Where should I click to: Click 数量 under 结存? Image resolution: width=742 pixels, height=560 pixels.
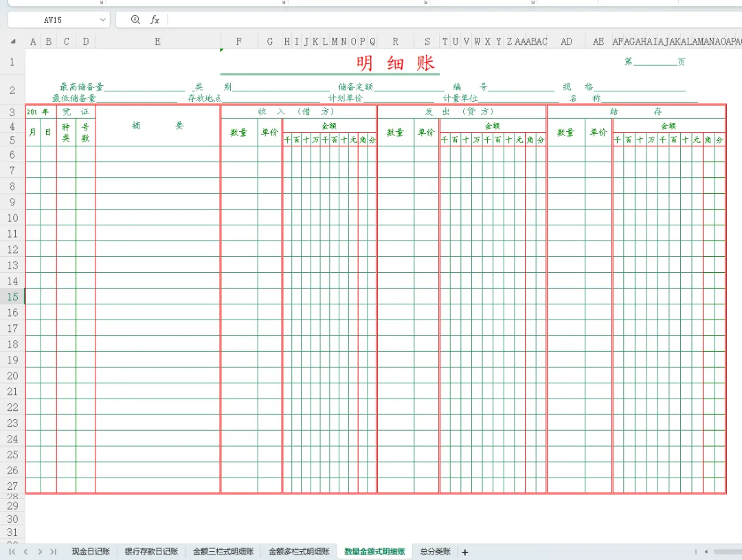566,133
